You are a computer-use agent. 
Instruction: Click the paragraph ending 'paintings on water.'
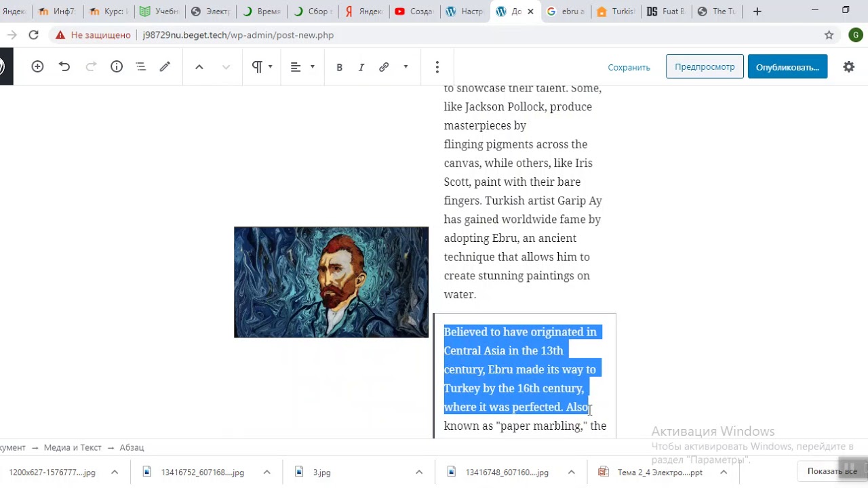point(524,191)
